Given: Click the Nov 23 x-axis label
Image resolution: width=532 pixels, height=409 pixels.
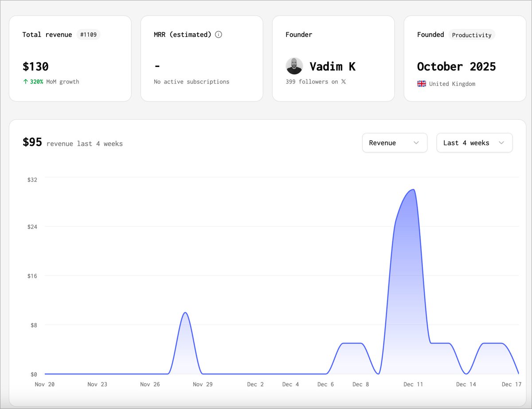Looking at the screenshot, I should (x=97, y=385).
